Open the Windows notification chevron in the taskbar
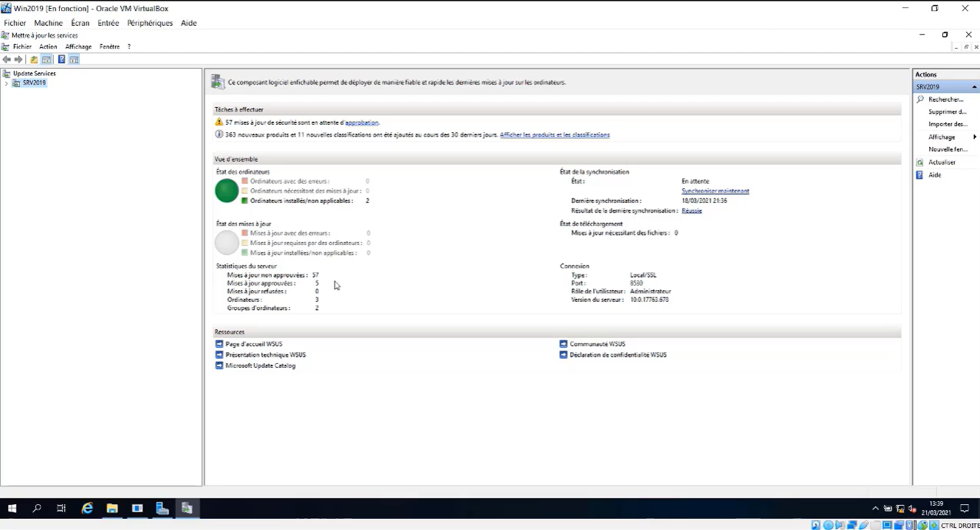This screenshot has width=980, height=530. coord(875,508)
